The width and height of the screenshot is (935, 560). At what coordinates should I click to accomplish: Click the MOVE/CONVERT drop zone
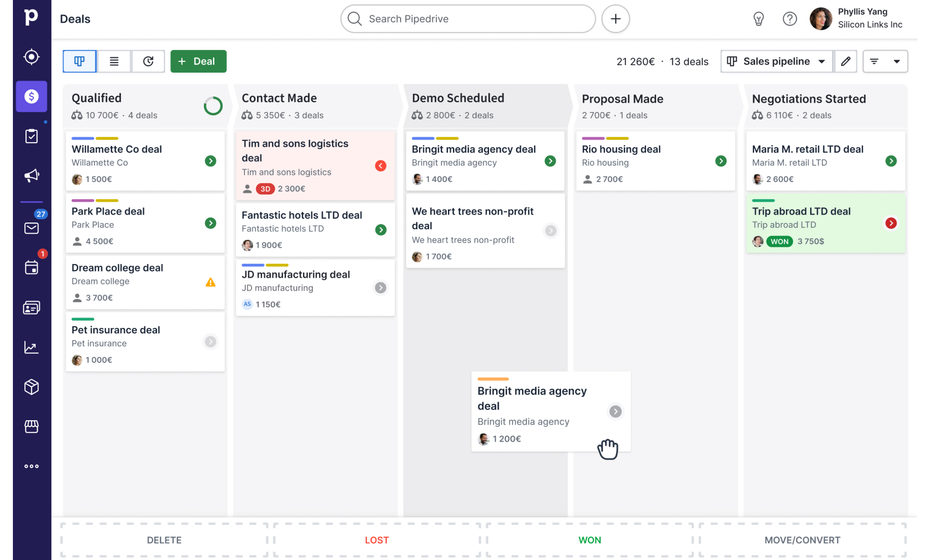802,540
